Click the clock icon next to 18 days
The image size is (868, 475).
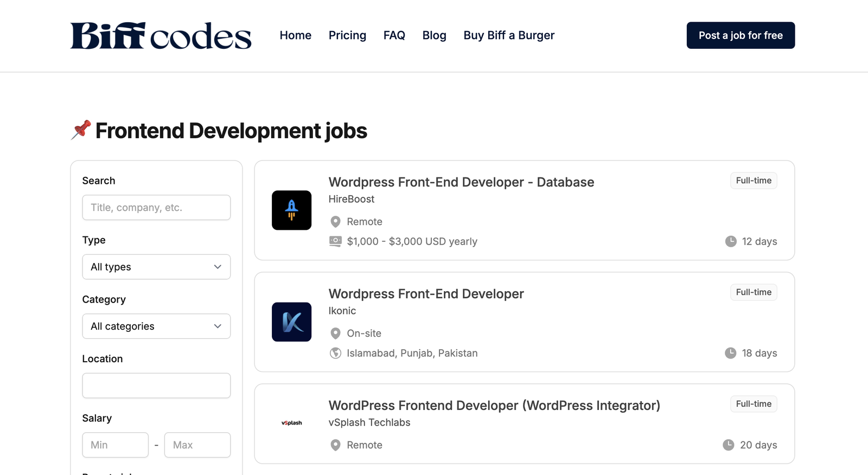click(x=731, y=353)
